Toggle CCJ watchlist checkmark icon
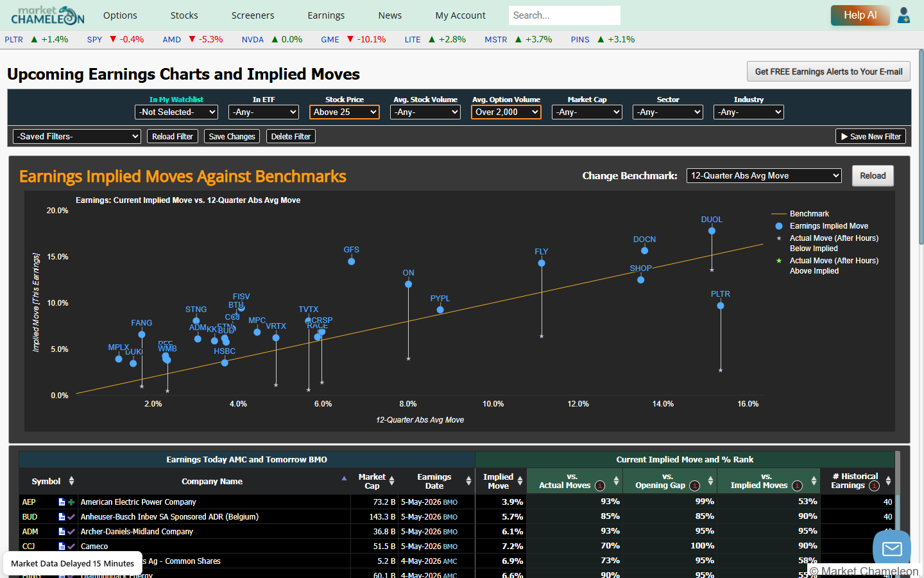This screenshot has width=924, height=578. (71, 547)
